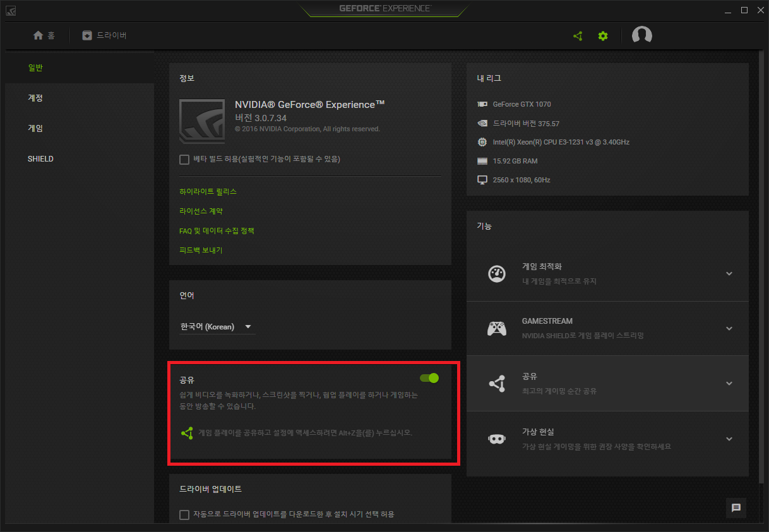Image resolution: width=769 pixels, height=532 pixels.
Task: Click the virtual reality headset icon
Action: 497,439
